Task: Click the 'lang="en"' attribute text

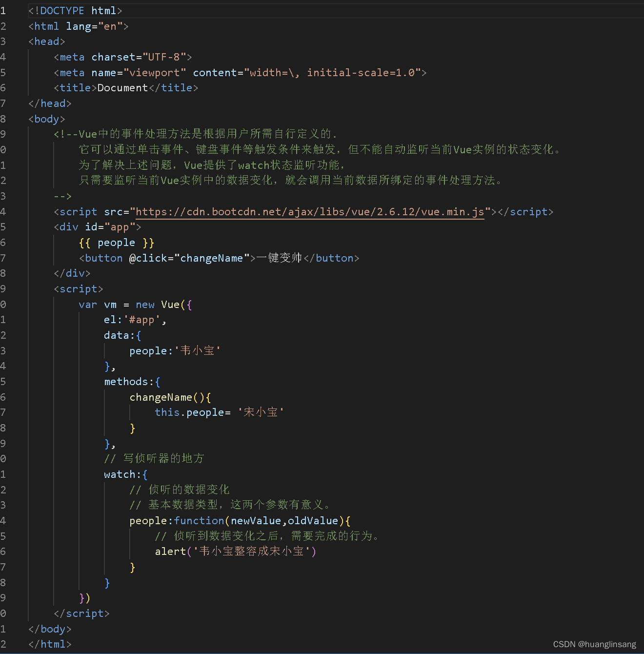Action: tap(95, 26)
